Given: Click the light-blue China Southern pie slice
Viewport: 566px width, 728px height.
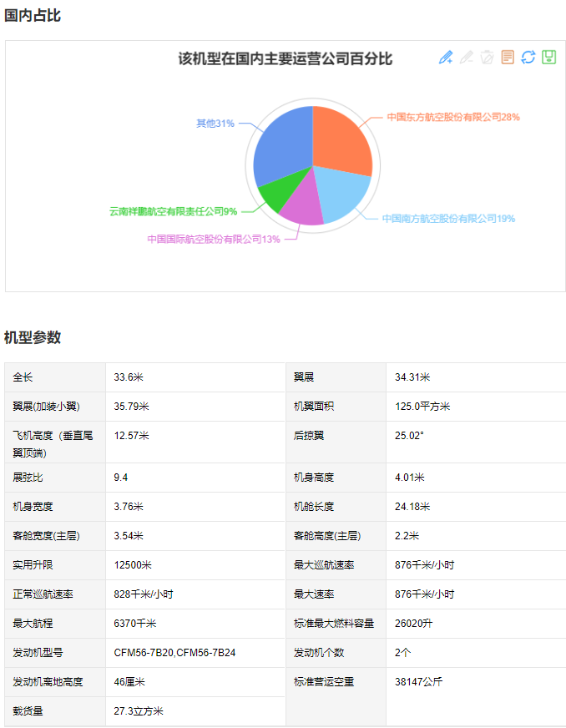Looking at the screenshot, I should tap(341, 195).
